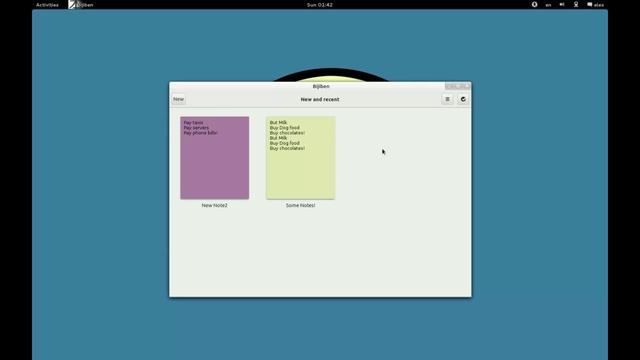
Task: Open the alex user menu
Action: 596,5
